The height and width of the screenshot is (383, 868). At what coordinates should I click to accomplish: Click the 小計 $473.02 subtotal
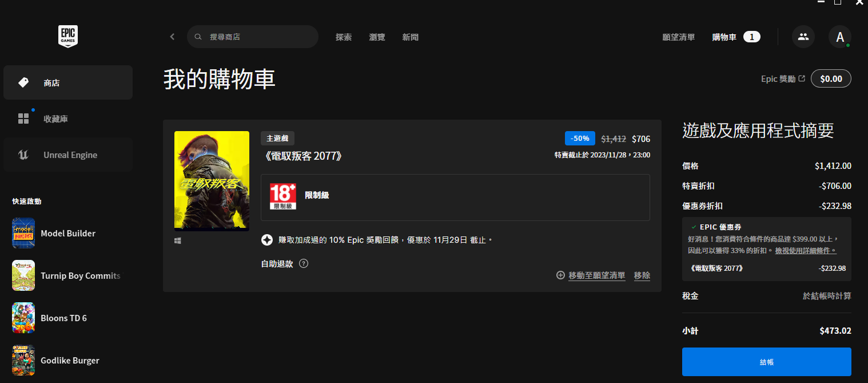(835, 331)
